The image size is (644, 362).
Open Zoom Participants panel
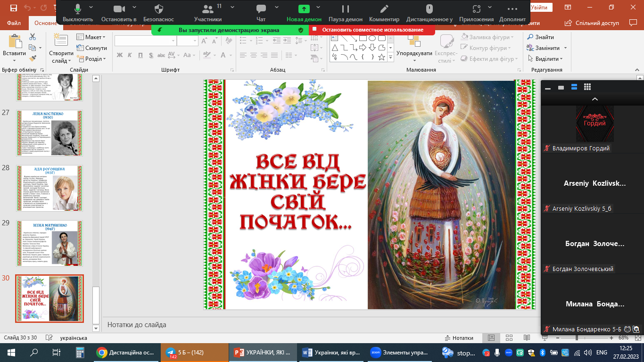(208, 13)
